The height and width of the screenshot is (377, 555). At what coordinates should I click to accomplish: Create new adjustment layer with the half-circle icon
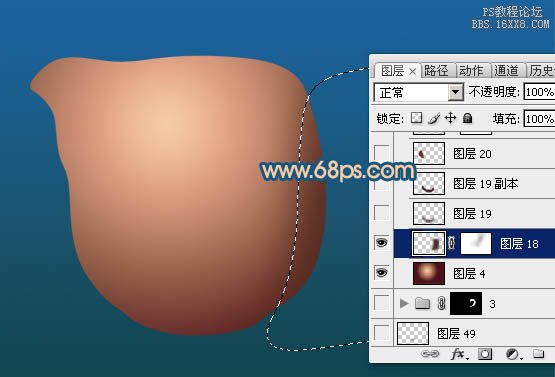pos(513,354)
